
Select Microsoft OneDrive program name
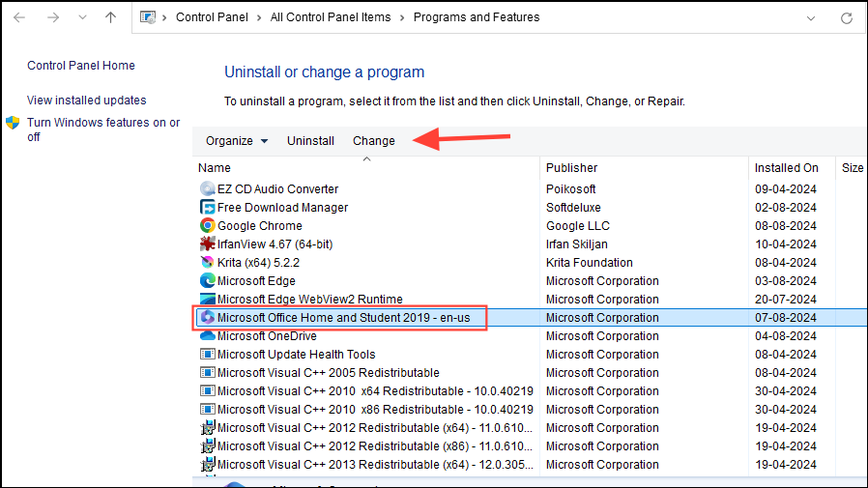[x=267, y=336]
